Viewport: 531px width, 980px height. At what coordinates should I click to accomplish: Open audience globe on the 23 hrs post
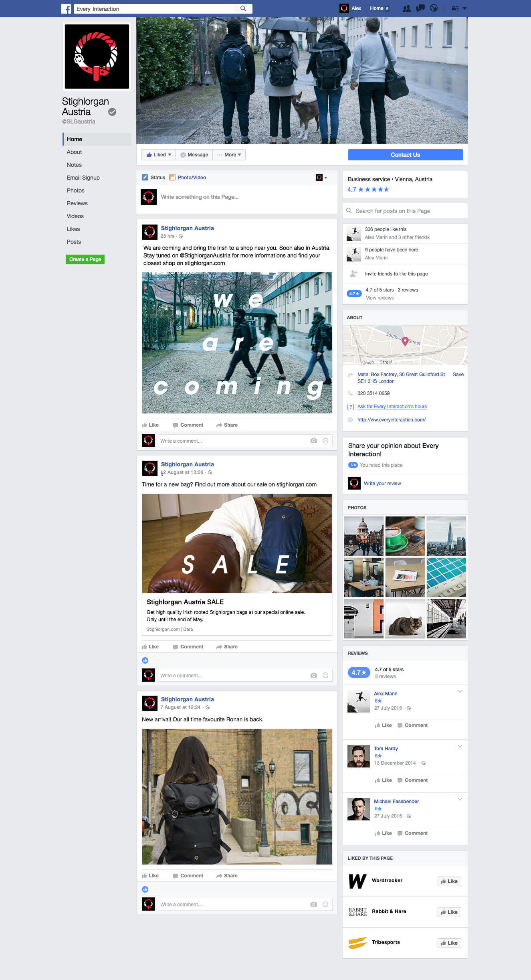(x=181, y=237)
